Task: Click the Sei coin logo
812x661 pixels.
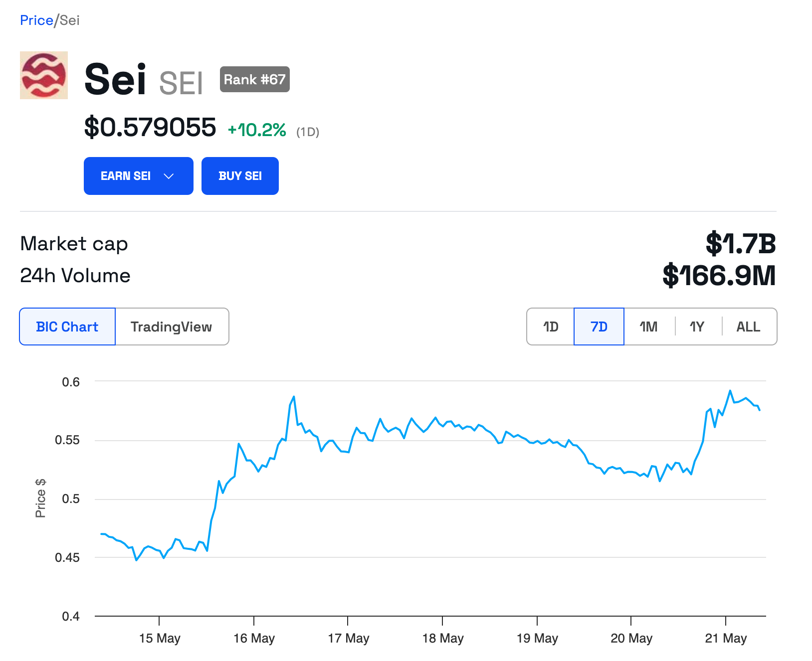Action: (44, 75)
